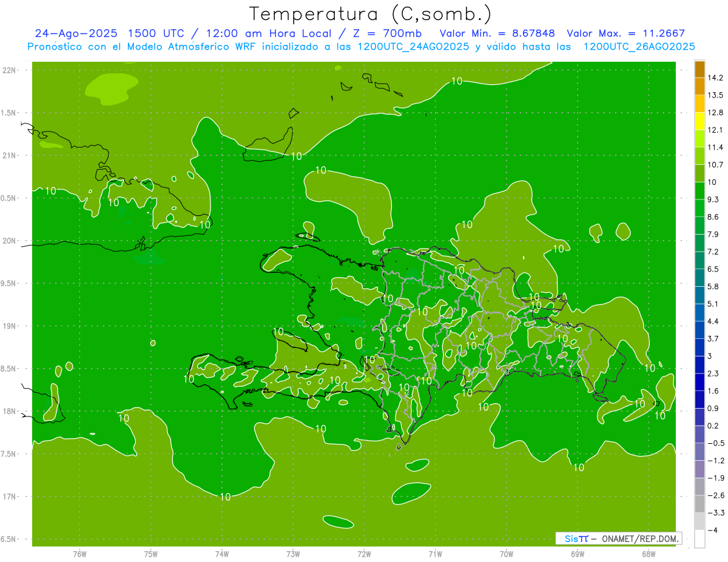Pick the olive swatch between 10 and 10.7
Screen dimensions: 728x562
699,173
